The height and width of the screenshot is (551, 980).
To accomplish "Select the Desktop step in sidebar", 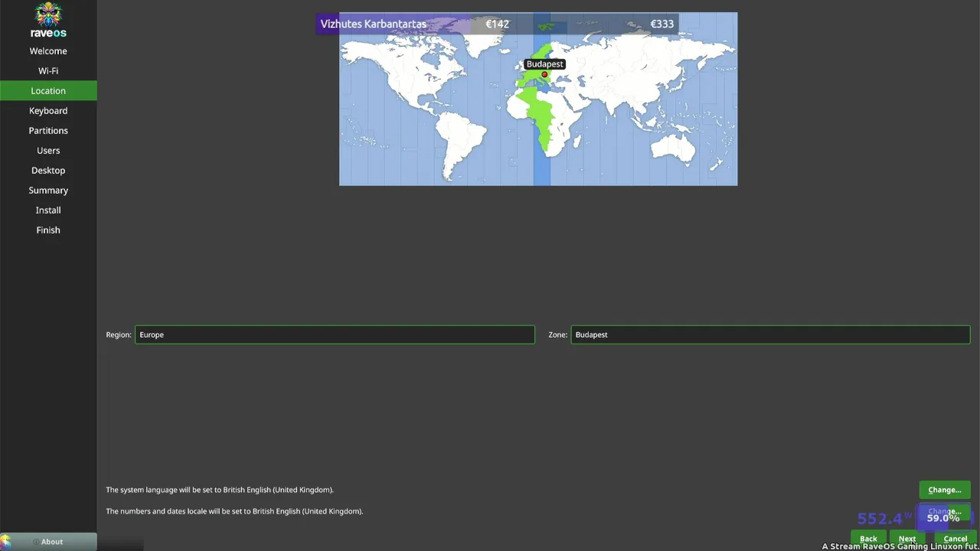I will (x=48, y=171).
